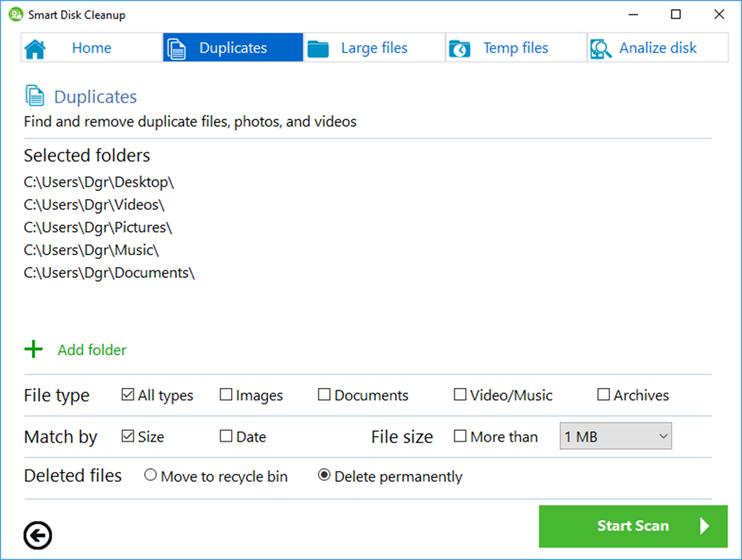Open the 1 MB file size dropdown
Viewport: 742px width, 560px height.
pyautogui.click(x=615, y=437)
